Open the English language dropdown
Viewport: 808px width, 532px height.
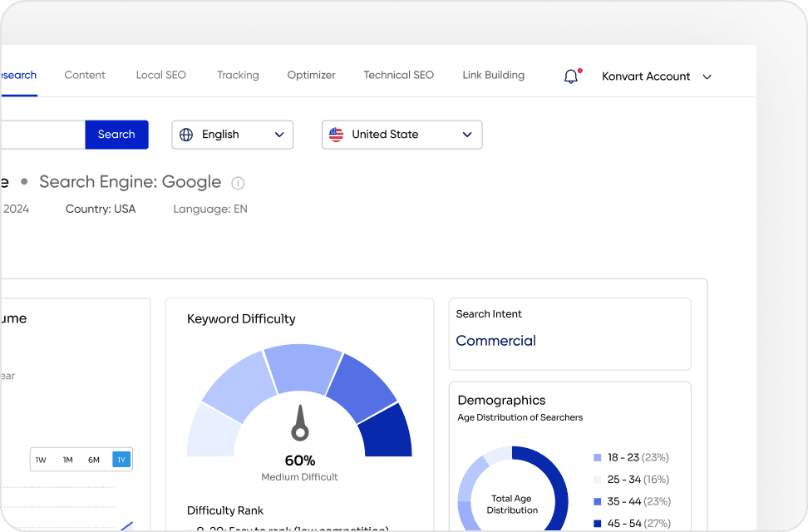232,134
